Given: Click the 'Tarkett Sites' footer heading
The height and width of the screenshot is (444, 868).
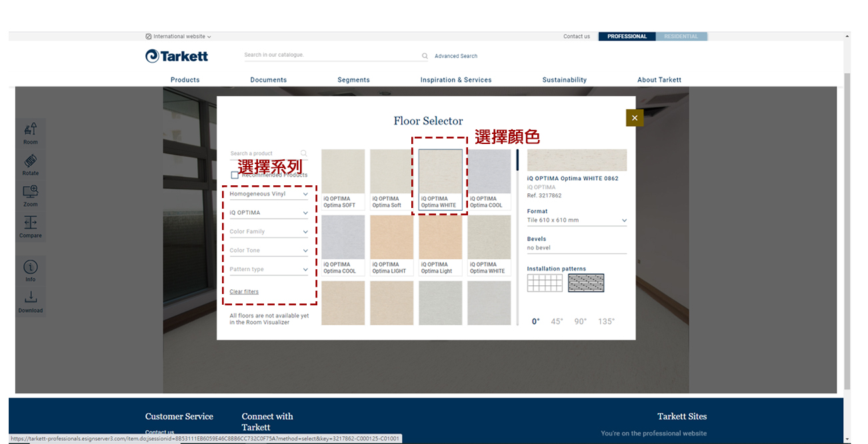Looking at the screenshot, I should coord(682,417).
